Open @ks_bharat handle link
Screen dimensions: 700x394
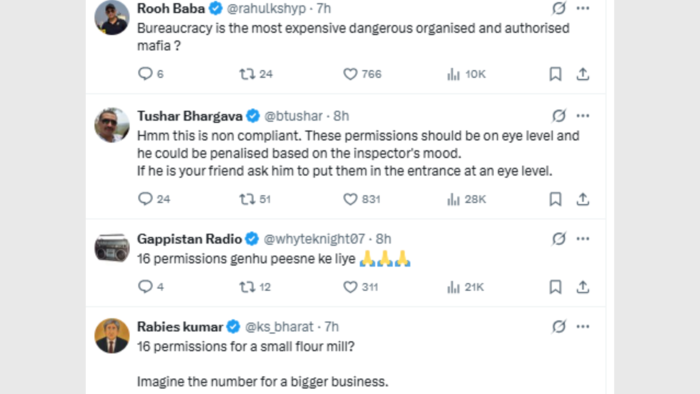click(279, 327)
